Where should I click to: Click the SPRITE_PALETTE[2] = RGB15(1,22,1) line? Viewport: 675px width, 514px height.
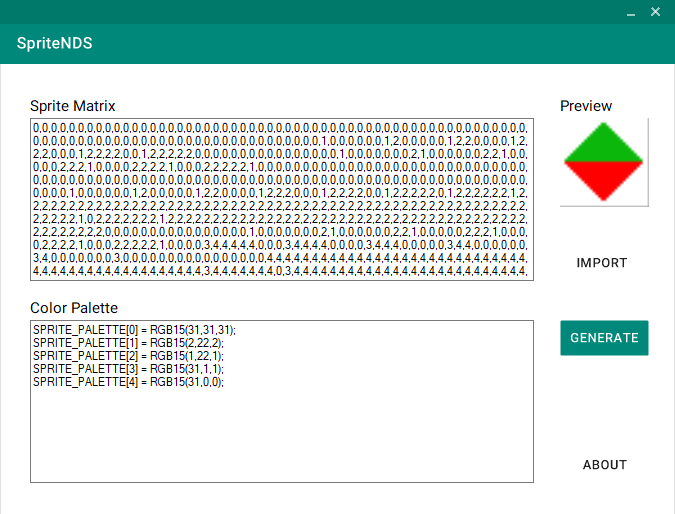(x=128, y=356)
